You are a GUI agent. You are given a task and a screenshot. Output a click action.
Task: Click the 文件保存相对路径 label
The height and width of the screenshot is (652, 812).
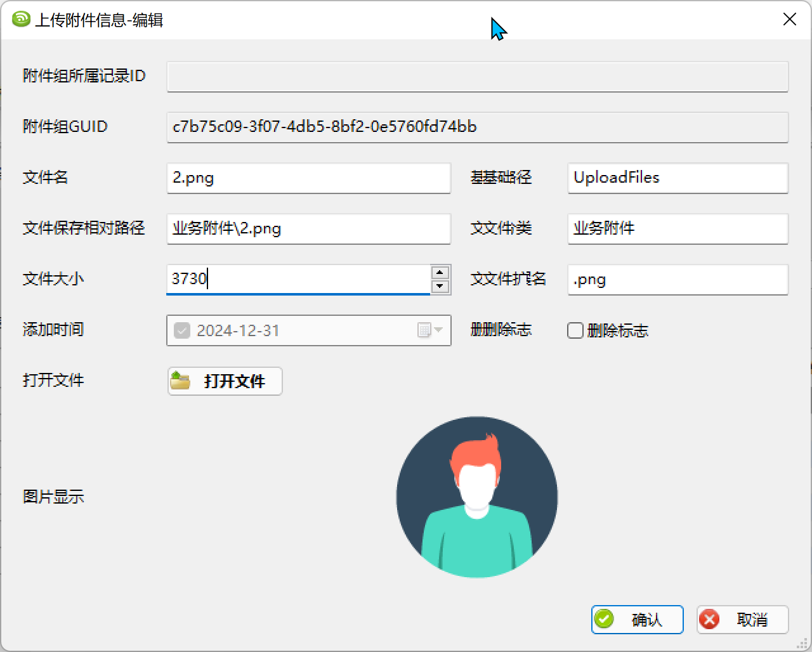[x=84, y=228]
